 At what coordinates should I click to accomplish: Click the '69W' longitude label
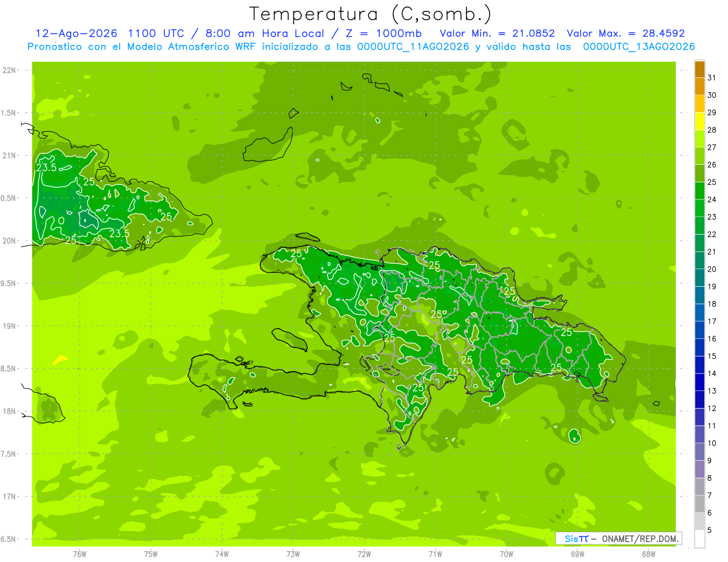[578, 554]
